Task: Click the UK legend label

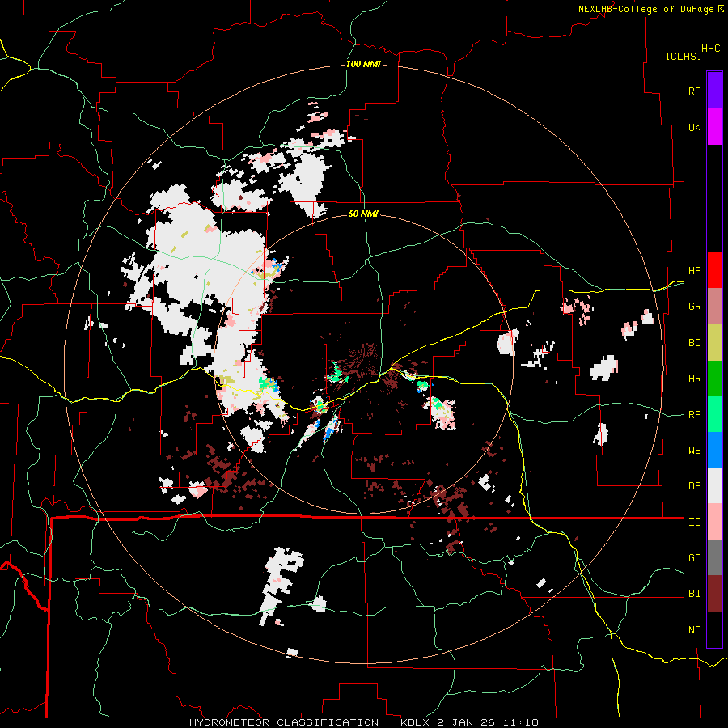Action: [694, 127]
